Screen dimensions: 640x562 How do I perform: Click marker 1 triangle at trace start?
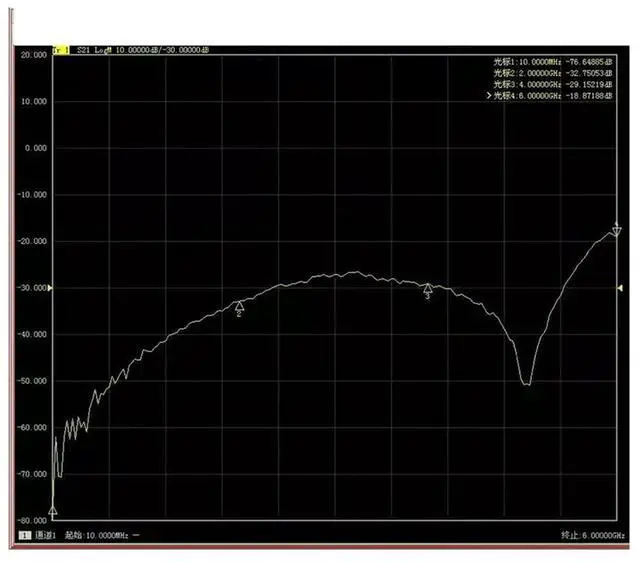pyautogui.click(x=53, y=512)
